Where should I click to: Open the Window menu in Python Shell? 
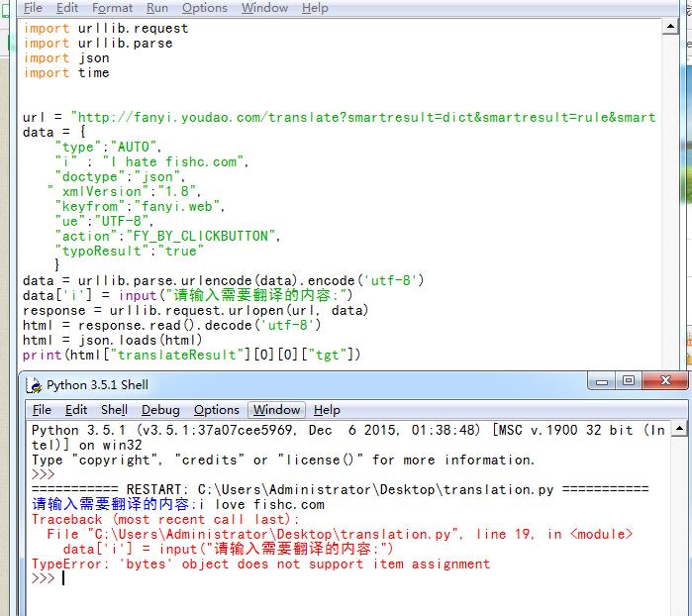coord(276,410)
